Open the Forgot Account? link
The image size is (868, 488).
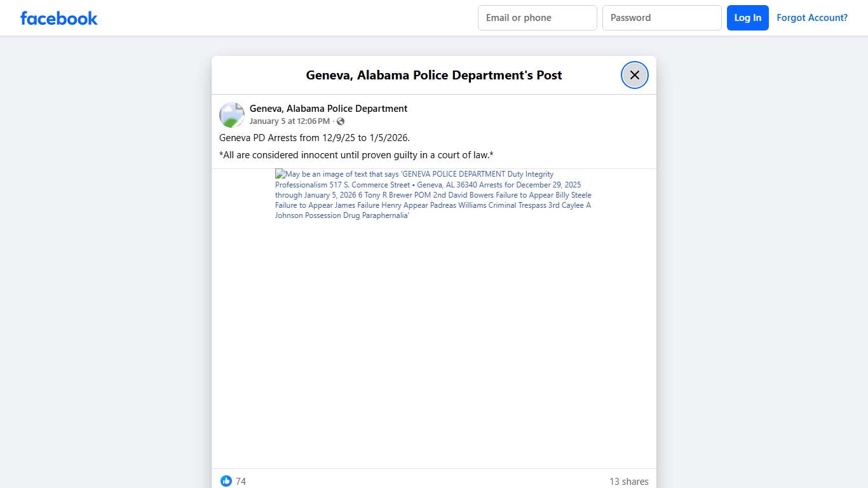point(812,17)
